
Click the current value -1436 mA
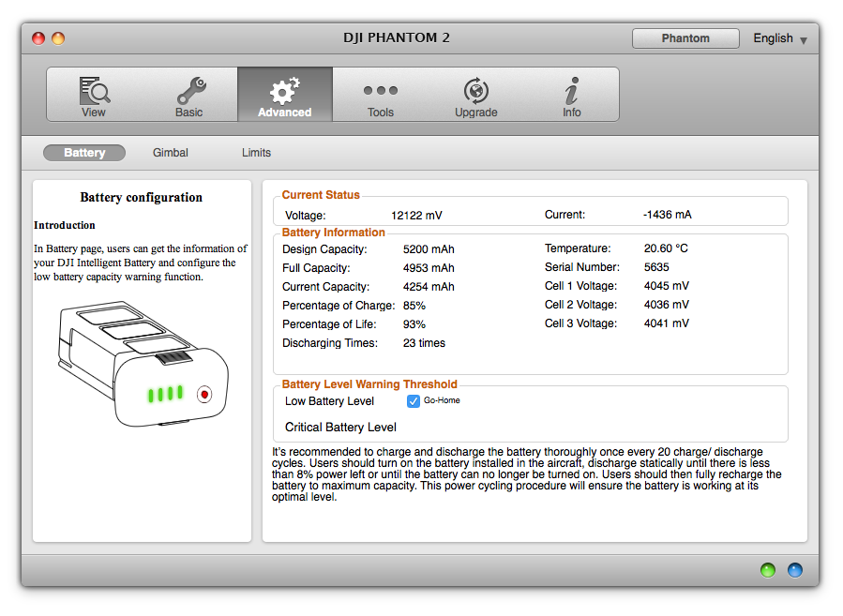tap(668, 215)
